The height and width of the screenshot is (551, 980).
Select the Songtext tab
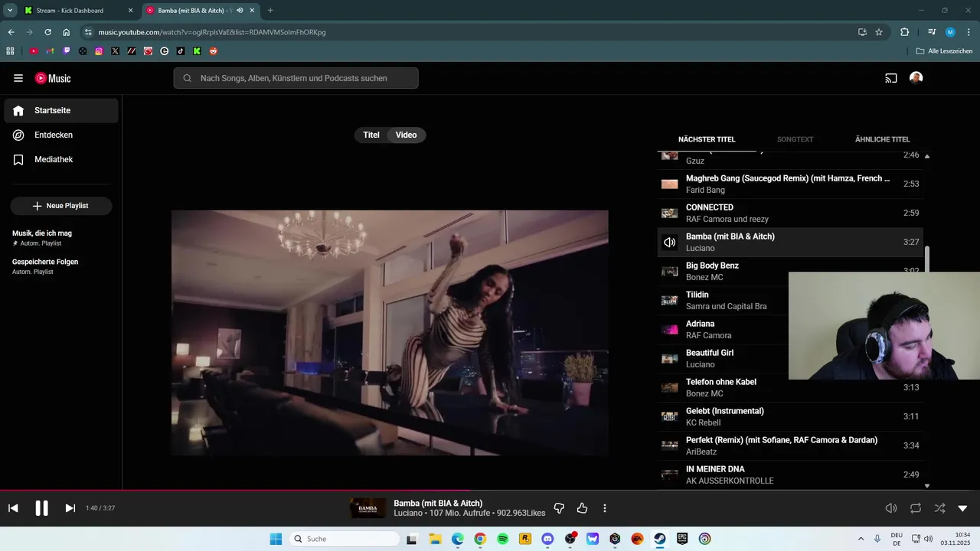tap(795, 139)
